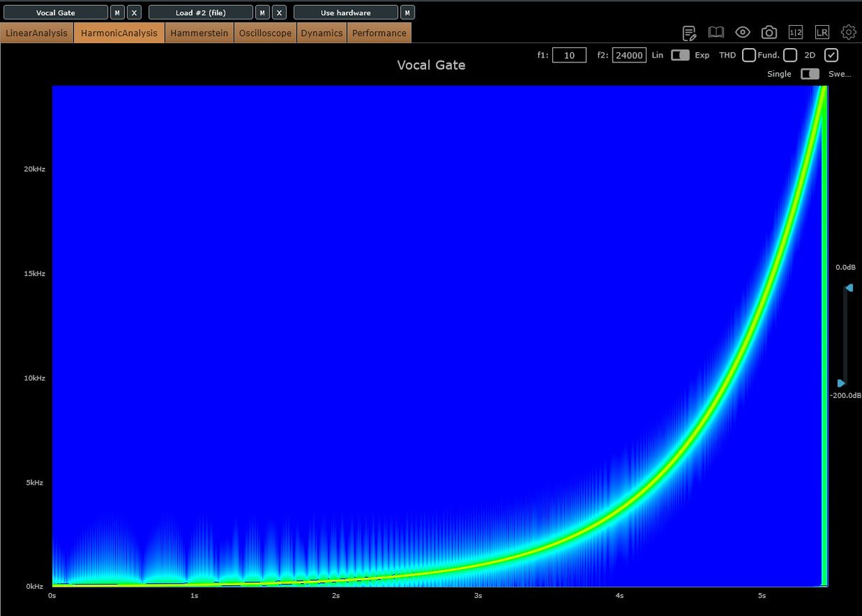Screen dimensions: 862x616
Task: Open the notes edit icon
Action: tap(690, 32)
